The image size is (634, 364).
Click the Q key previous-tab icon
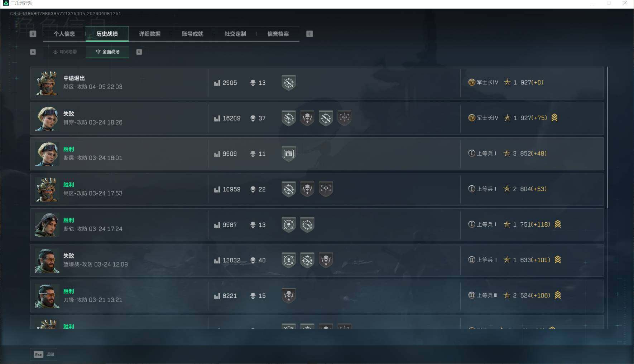[x=33, y=34]
